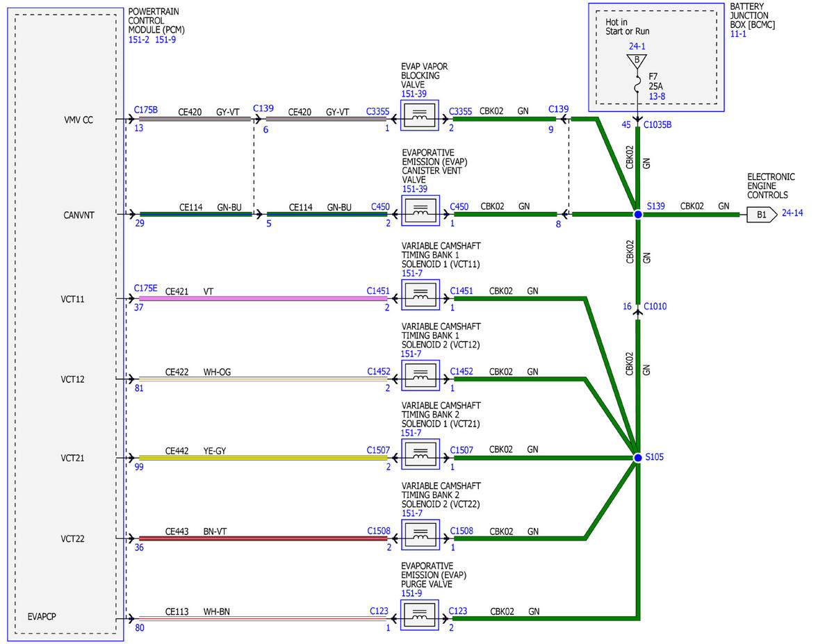Select the VCT22 solenoid symbol
The width and height of the screenshot is (834, 644).
tap(420, 534)
